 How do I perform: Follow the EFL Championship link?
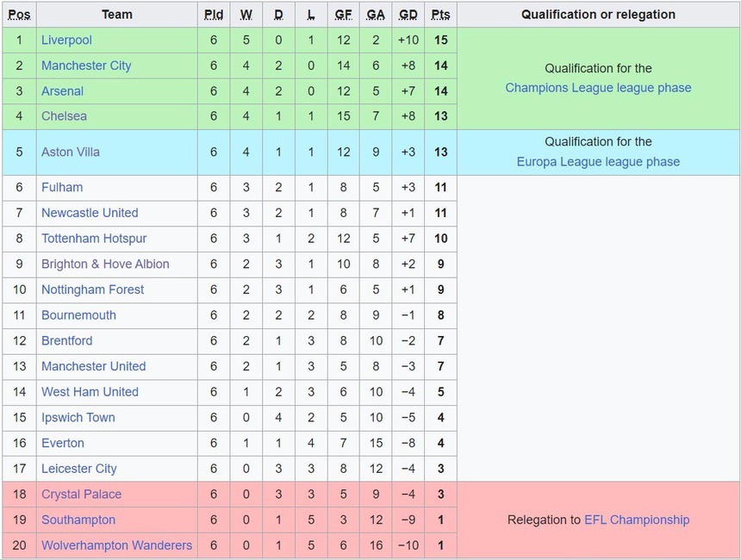click(x=637, y=520)
